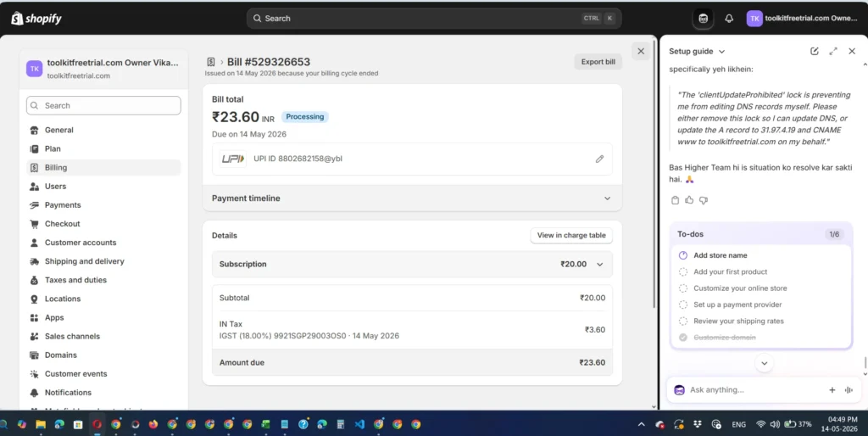Click the scroll-down chevron below To-dos
Viewport: 868px width, 436px height.
pyautogui.click(x=765, y=363)
